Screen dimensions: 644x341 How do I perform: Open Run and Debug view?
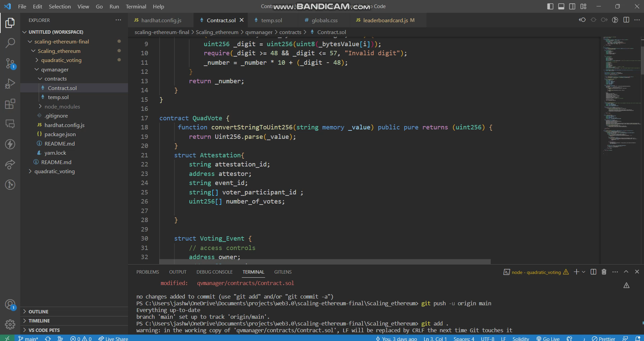point(10,83)
